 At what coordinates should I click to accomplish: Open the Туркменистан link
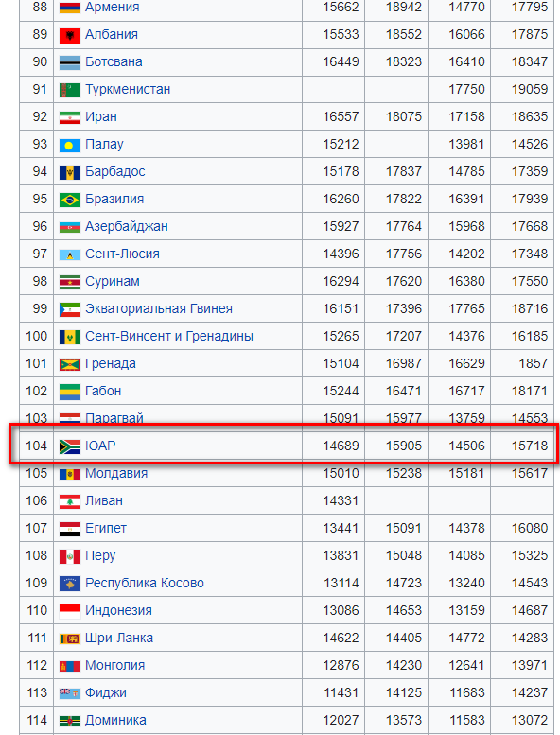coord(128,89)
